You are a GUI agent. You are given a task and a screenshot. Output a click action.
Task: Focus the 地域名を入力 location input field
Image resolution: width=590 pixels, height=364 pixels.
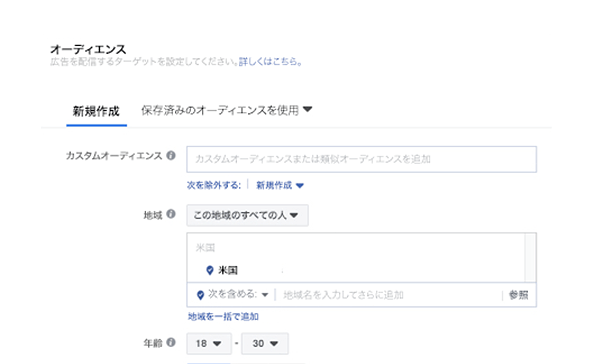389,295
